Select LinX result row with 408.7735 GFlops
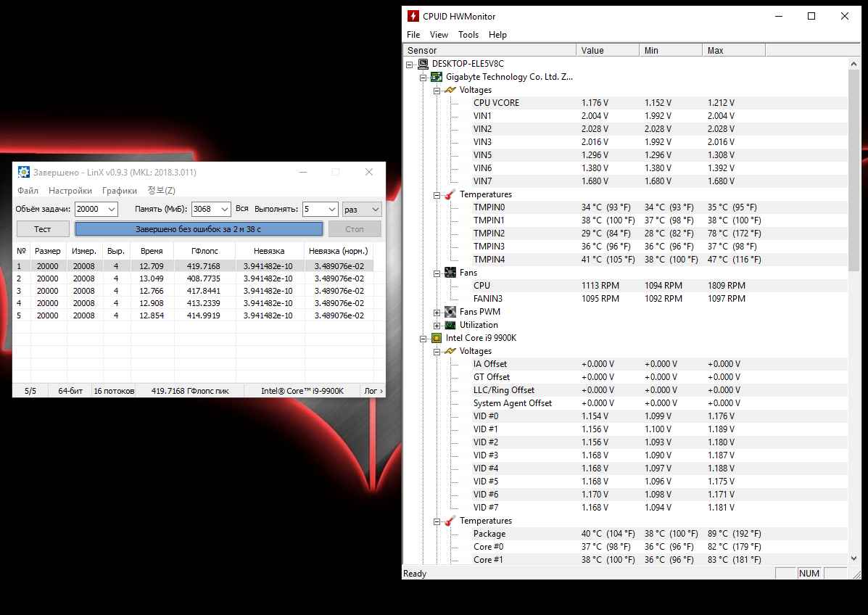This screenshot has width=868, height=615. 193,278
